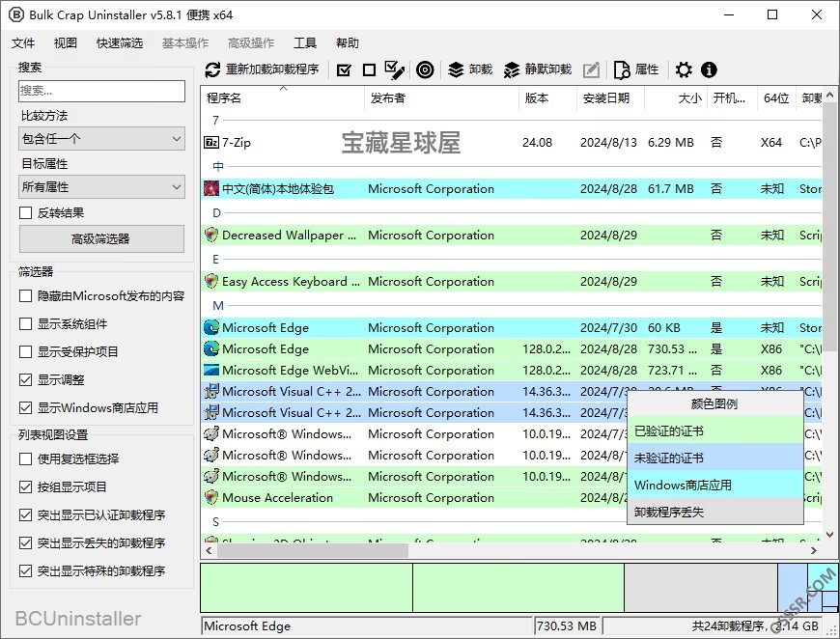This screenshot has height=639, width=840.
Task: Click the info circle icon in toolbar
Action: [709, 69]
